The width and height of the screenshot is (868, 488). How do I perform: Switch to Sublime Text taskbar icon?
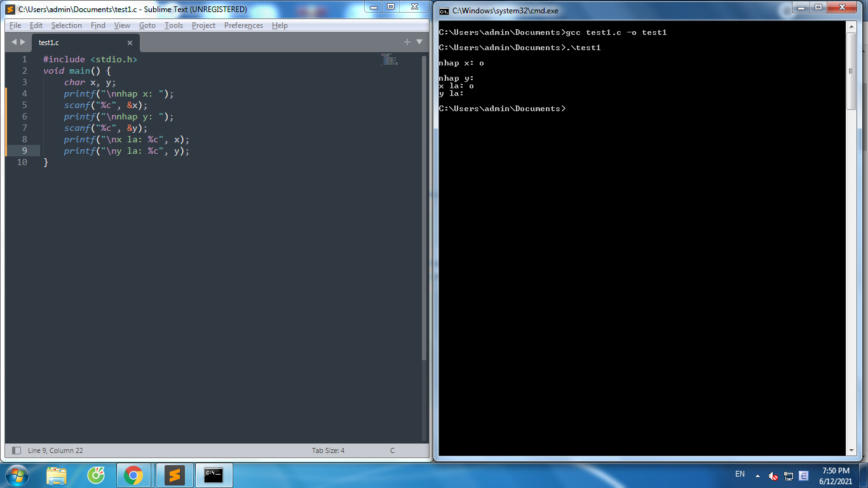click(174, 475)
